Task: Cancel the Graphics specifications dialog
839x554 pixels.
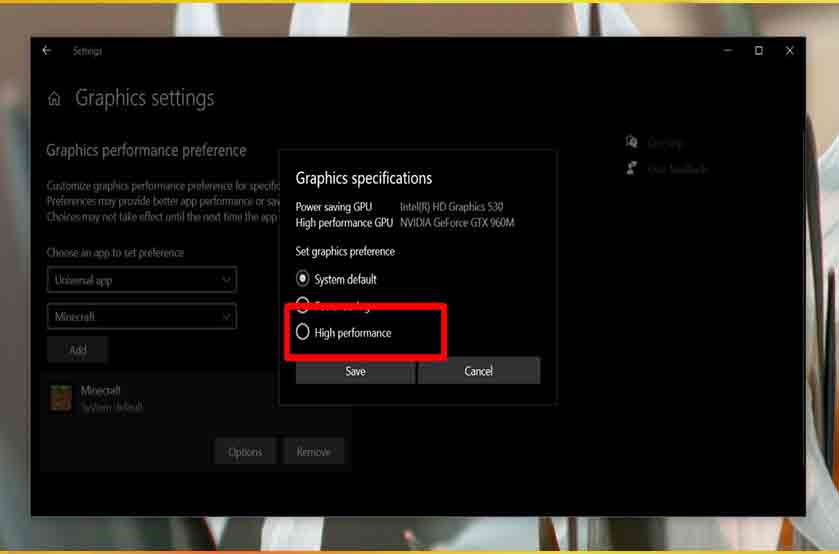Action: tap(479, 371)
